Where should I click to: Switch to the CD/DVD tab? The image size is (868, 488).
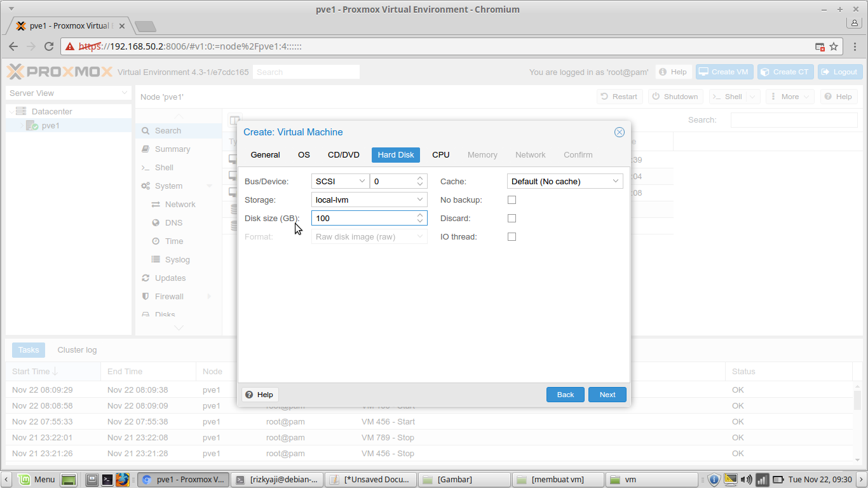pos(344,155)
